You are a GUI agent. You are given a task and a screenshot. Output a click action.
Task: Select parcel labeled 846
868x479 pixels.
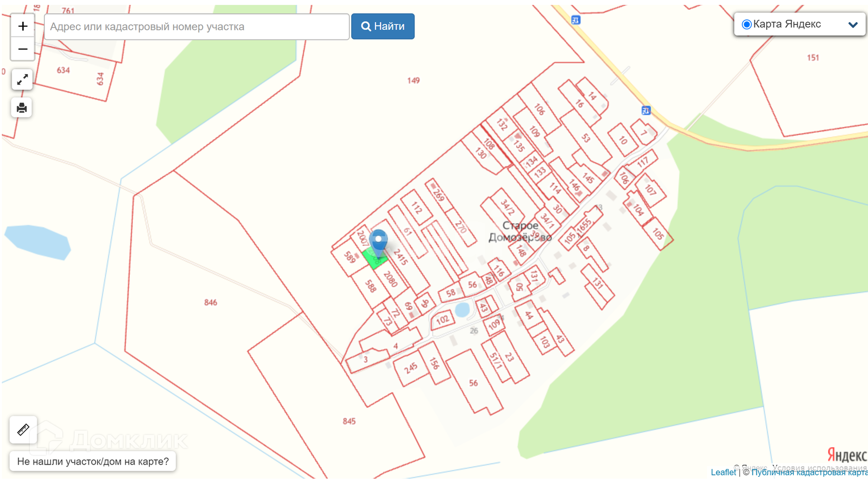click(x=211, y=302)
